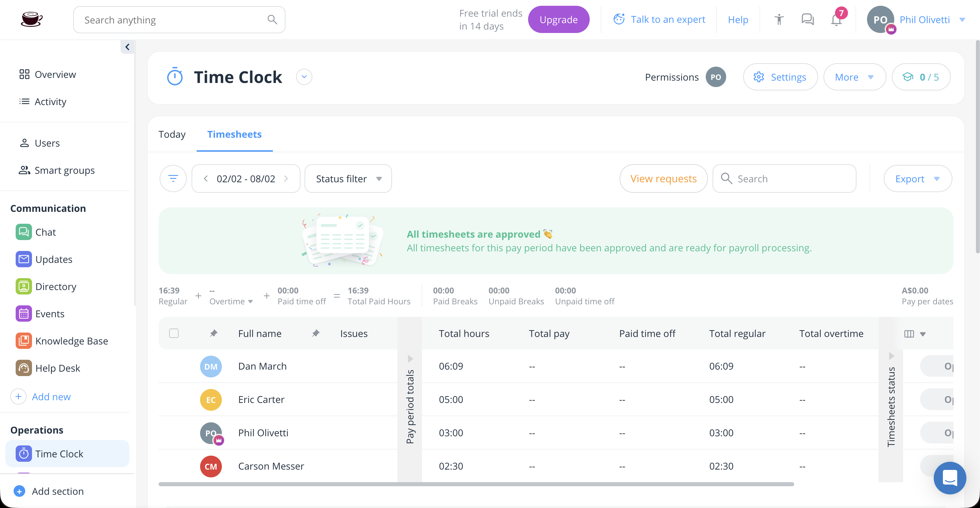Image resolution: width=980 pixels, height=508 pixels.
Task: Open the Directory feature
Action: pos(55,286)
